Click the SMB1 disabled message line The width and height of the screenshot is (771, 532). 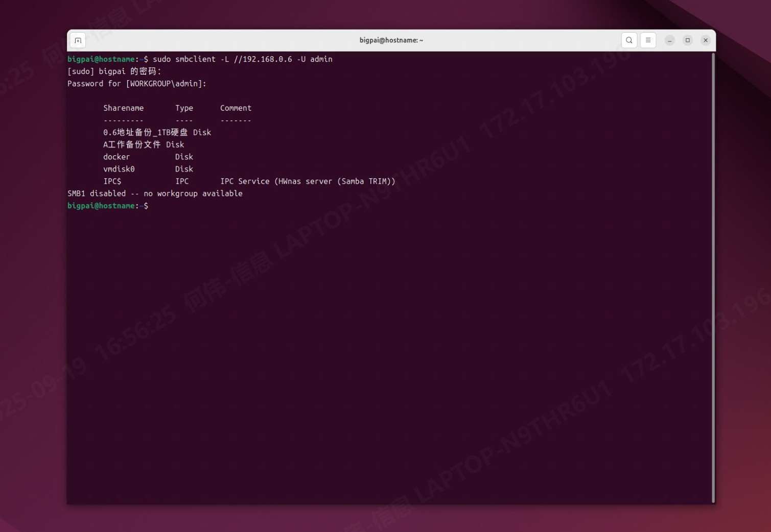pyautogui.click(x=155, y=194)
